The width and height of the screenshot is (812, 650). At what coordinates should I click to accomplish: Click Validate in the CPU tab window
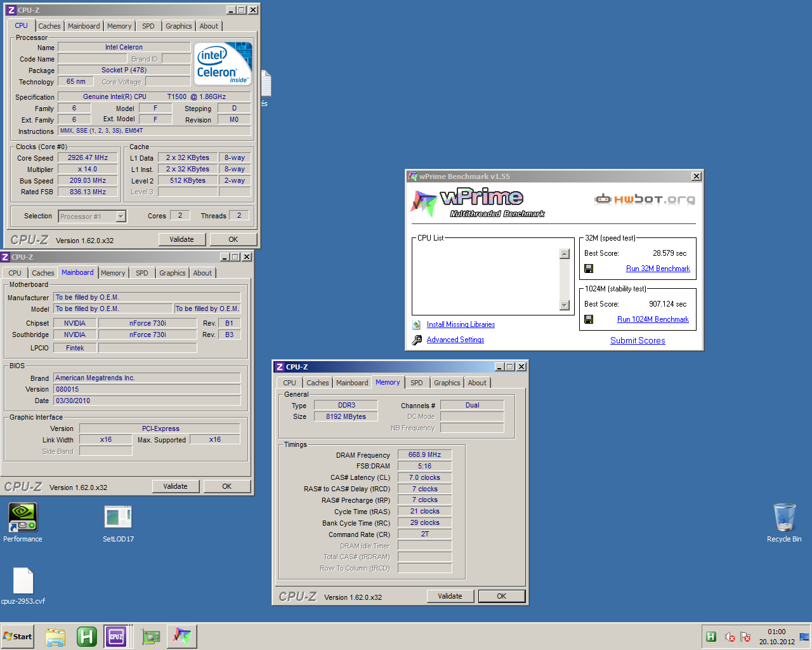click(181, 239)
